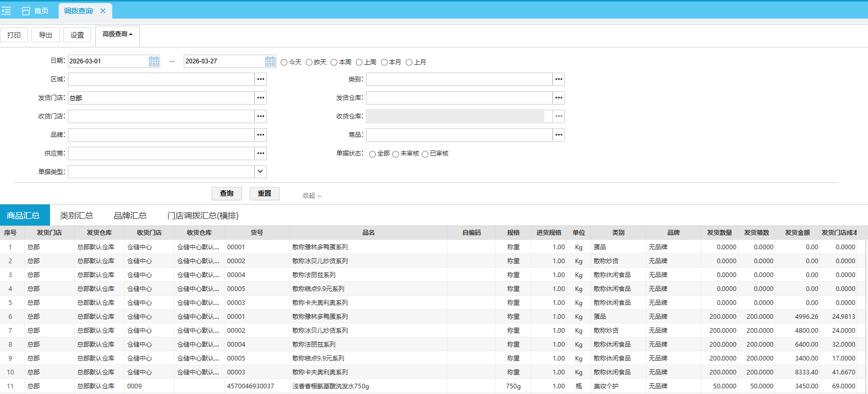Click the sidebar menu toggle icon
The width and height of the screenshot is (868, 394).
coord(7,11)
